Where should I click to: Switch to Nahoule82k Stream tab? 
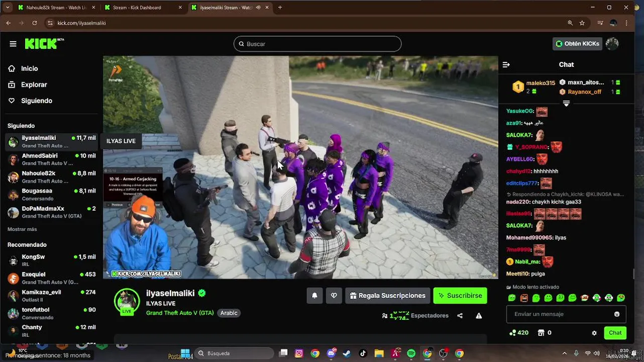[x=56, y=8]
